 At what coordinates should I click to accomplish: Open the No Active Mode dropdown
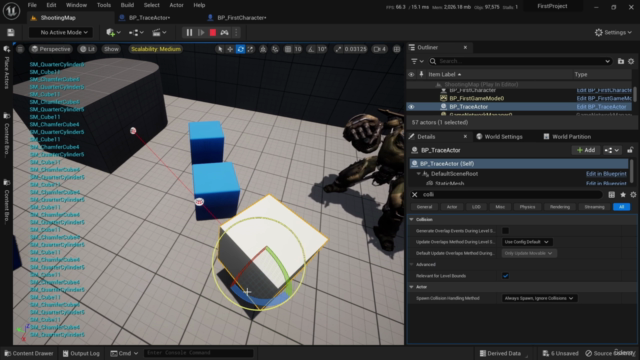pyautogui.click(x=60, y=32)
